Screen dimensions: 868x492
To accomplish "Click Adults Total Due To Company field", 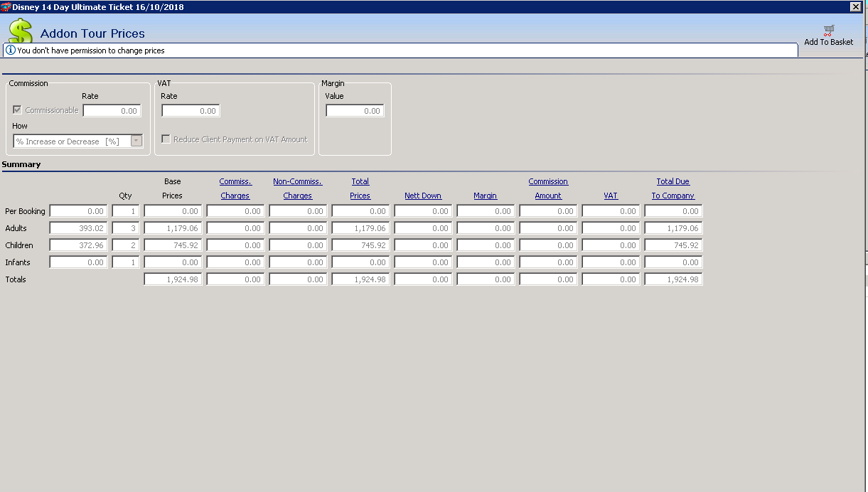I will (x=673, y=228).
